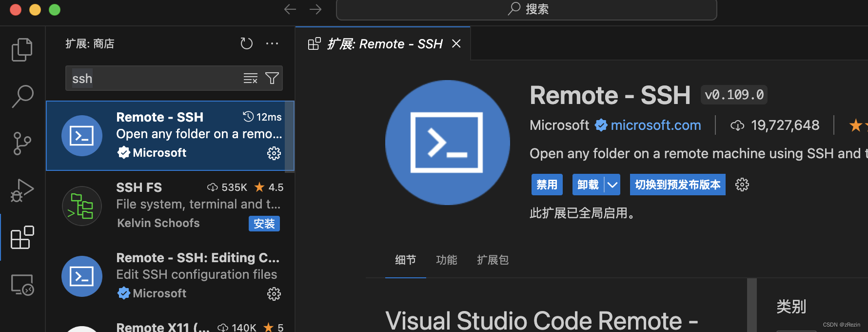868x332 pixels.
Task: Switch to the 扩展包 tab
Action: [493, 260]
